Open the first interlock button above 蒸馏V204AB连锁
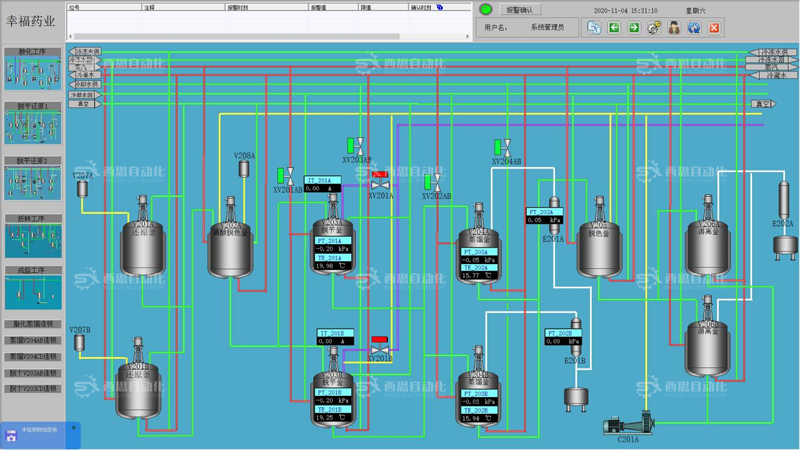Image resolution: width=800 pixels, height=450 pixels. 33,324
